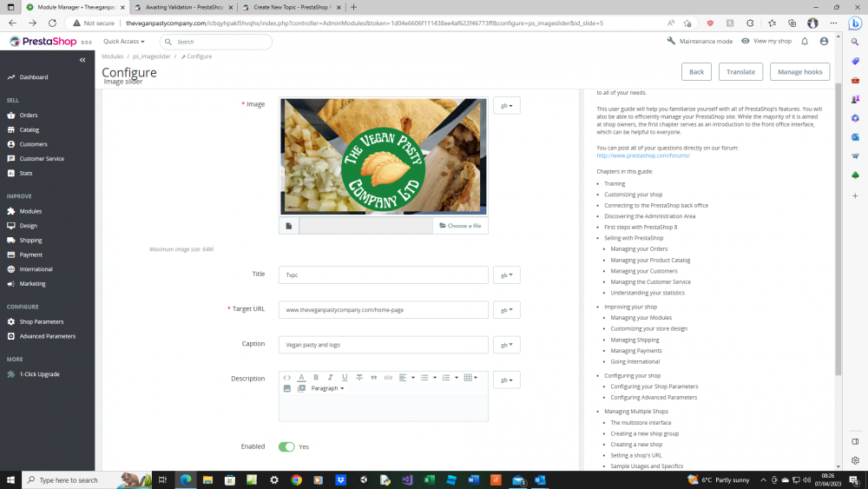Insert blockquote in Description editor
Screen dimensions: 868x489
[373, 378]
